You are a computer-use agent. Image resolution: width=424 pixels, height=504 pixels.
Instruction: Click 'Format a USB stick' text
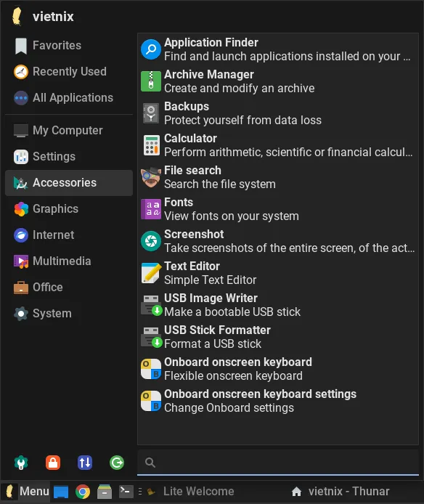[213, 344]
